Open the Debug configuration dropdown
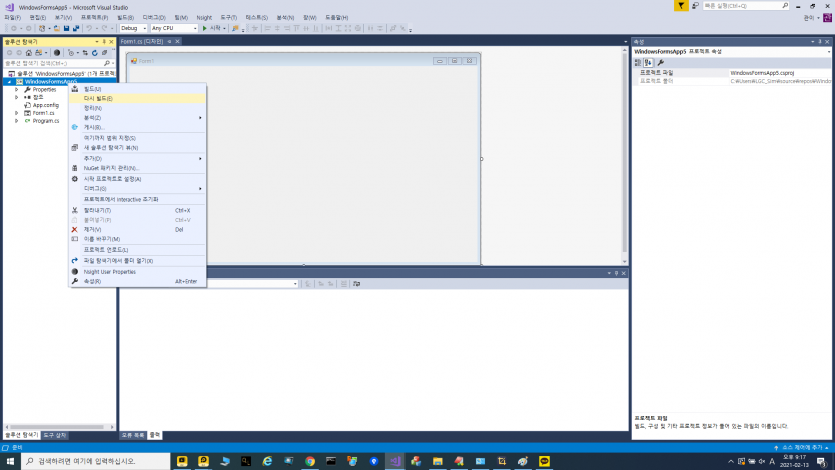This screenshot has height=470, width=835. 133,28
